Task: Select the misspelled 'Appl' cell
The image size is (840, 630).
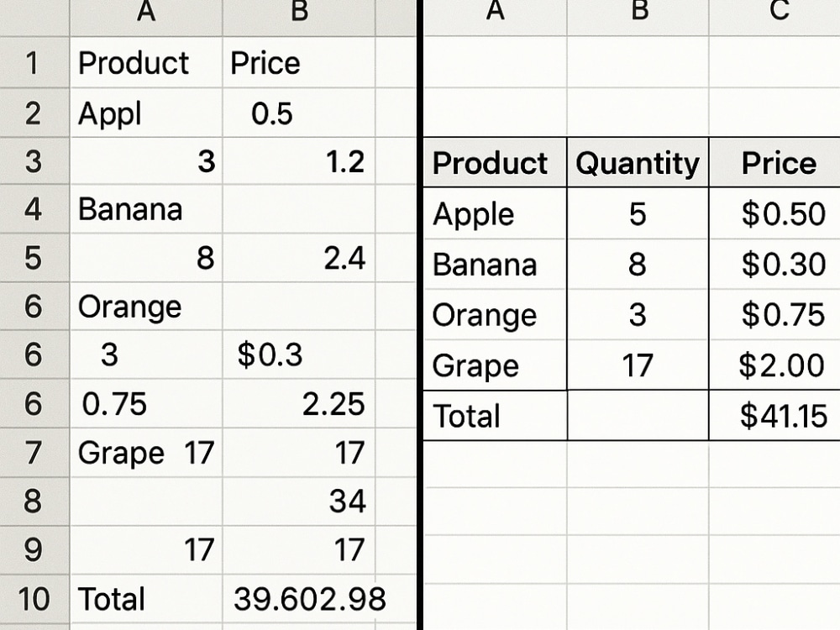Action: click(145, 113)
